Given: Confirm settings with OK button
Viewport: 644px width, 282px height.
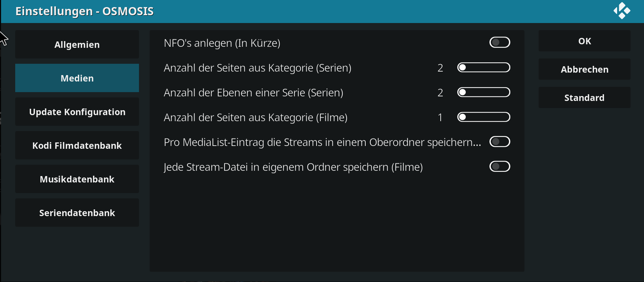Looking at the screenshot, I should coord(585,41).
